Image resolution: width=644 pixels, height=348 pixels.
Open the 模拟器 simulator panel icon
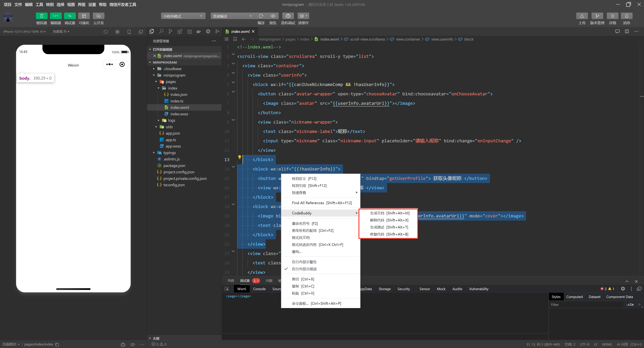click(x=41, y=16)
